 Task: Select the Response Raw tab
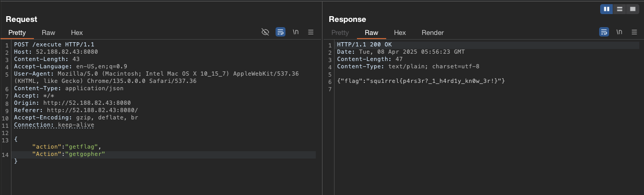coord(372,32)
